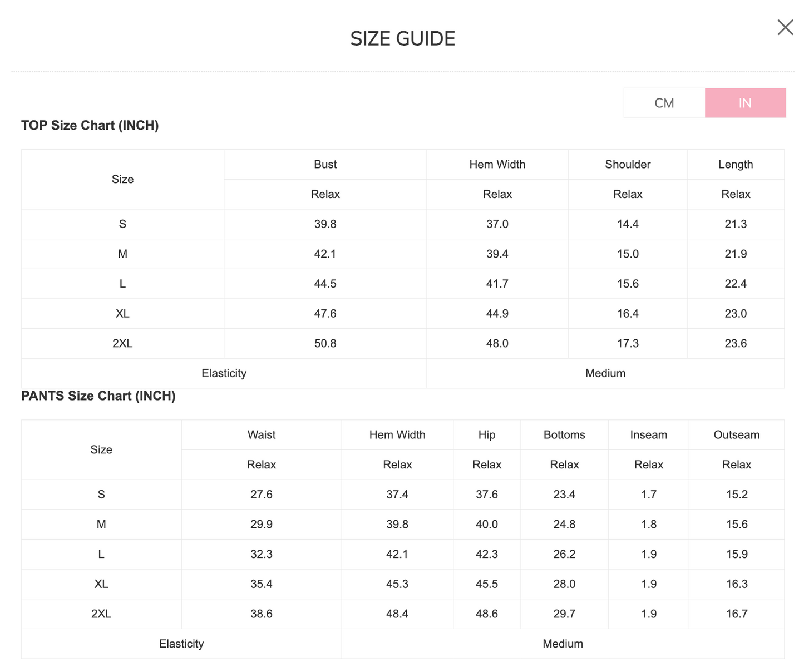Click XL waist value 35.4

pos(262,584)
